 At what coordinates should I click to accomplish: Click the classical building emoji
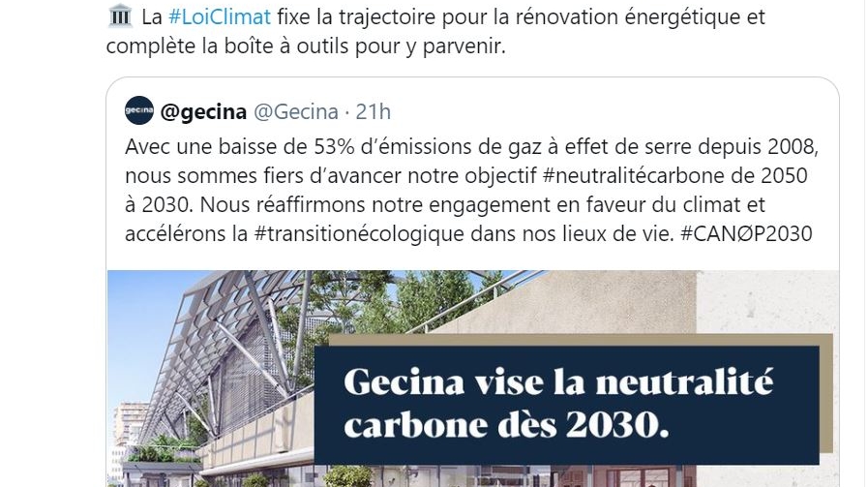(x=120, y=17)
